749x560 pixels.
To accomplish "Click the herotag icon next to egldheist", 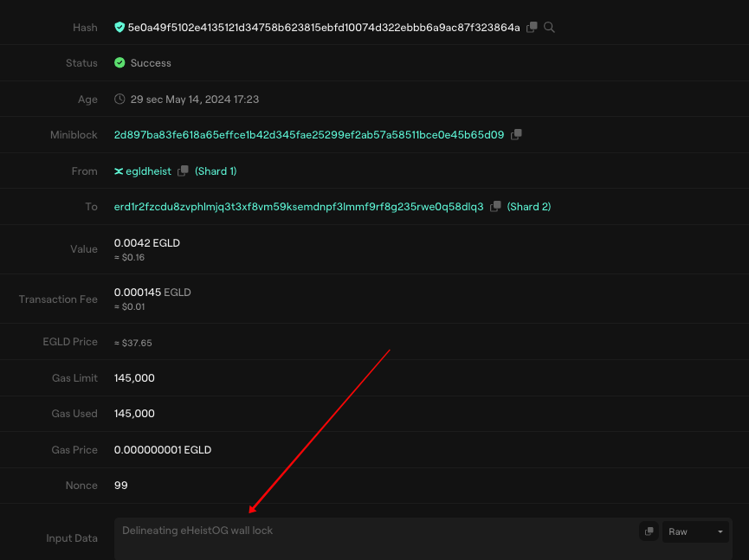I will (119, 171).
